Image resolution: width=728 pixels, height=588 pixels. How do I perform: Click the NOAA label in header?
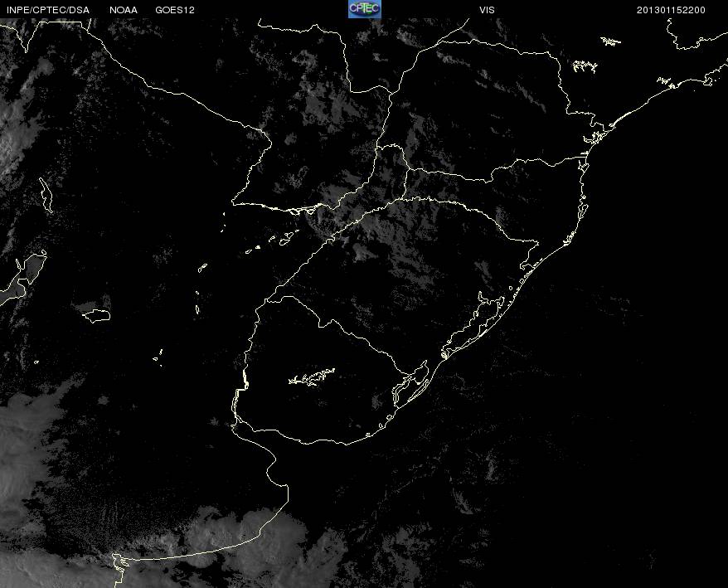point(124,10)
